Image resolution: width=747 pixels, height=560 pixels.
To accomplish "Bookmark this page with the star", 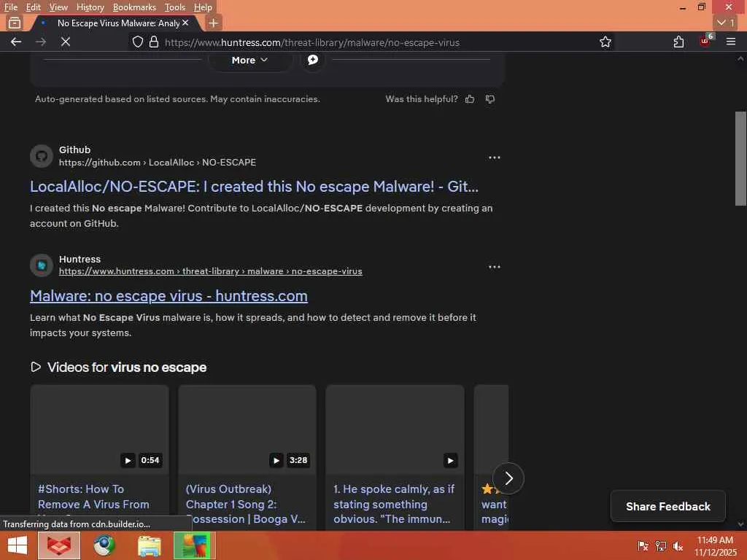I will pyautogui.click(x=605, y=42).
